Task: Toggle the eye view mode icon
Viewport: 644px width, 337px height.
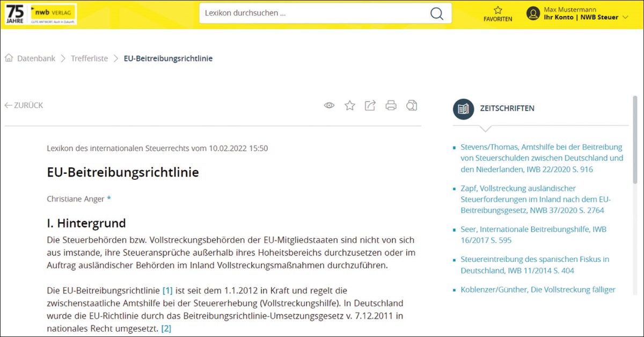Action: pos(329,105)
